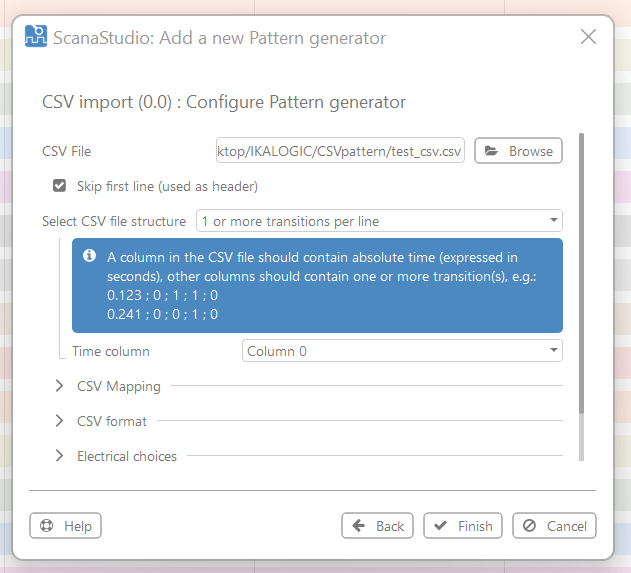Click the Cancel circle-slash icon

pos(530,526)
